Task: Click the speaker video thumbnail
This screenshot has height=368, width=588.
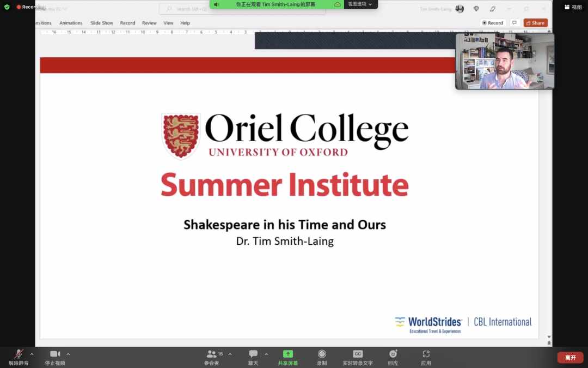Action: coord(505,61)
